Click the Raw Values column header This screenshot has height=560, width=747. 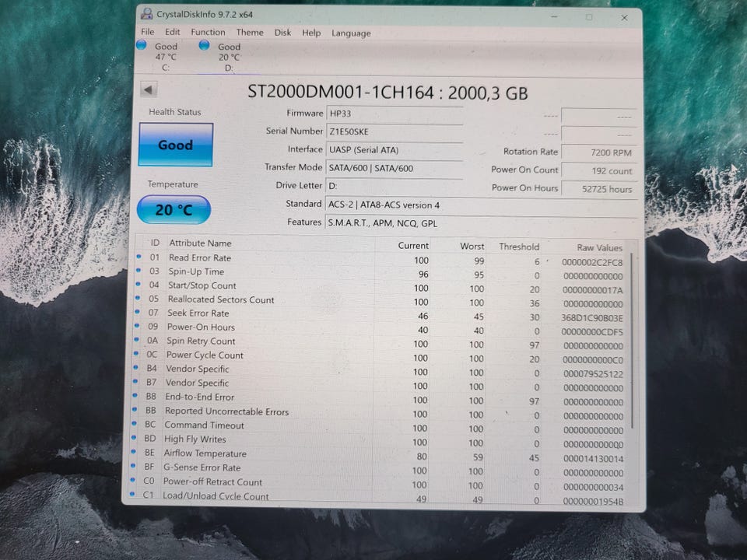(x=599, y=247)
